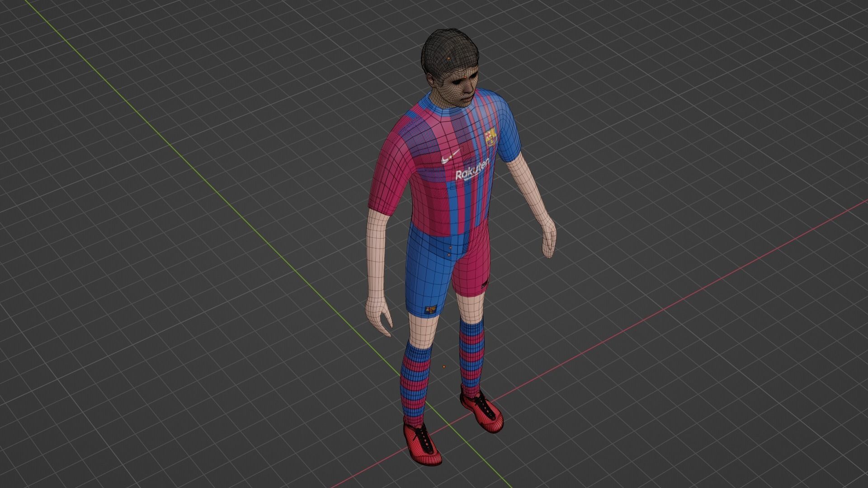Click the orange origin dot on the hair

(448, 58)
